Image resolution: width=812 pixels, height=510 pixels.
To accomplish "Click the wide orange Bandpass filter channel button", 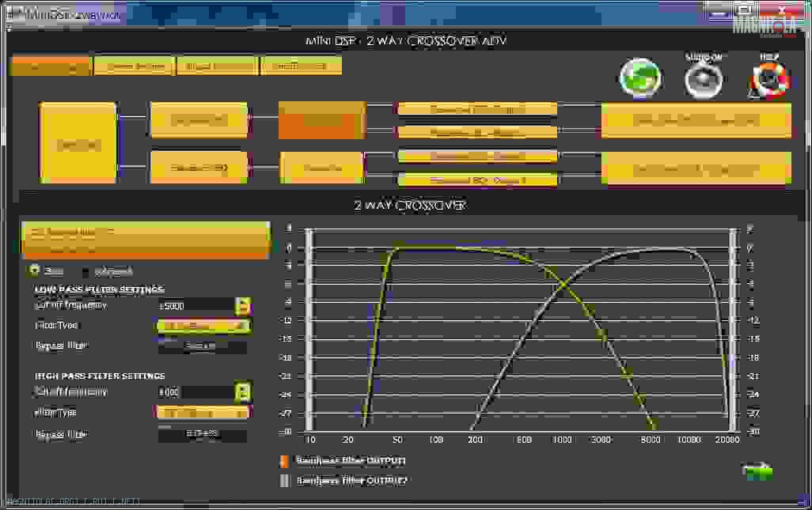I will (x=146, y=240).
